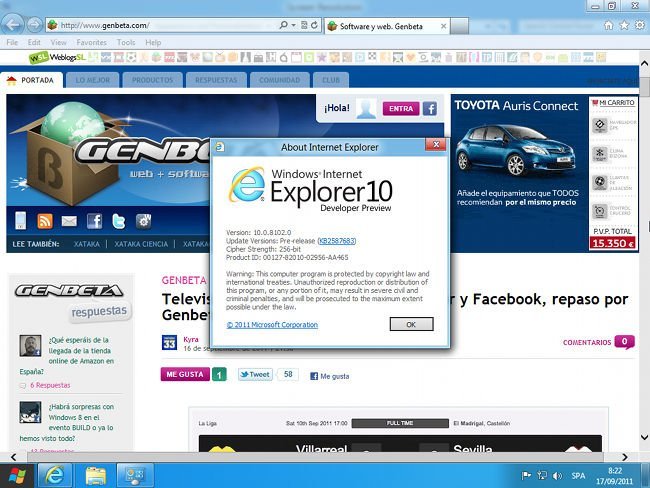Image resolution: width=650 pixels, height=488 pixels.
Task: Click the gear icon in banner row
Action: tap(143, 221)
